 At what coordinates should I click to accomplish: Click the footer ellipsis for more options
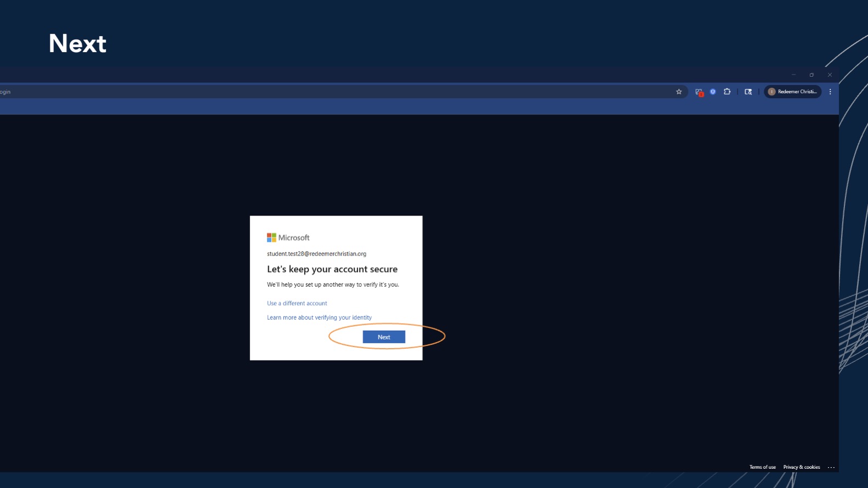coord(831,467)
